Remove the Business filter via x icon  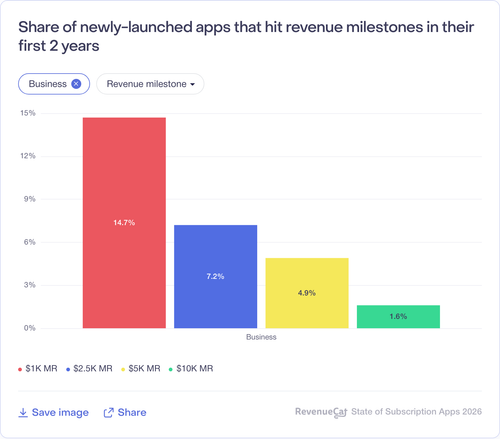(76, 84)
